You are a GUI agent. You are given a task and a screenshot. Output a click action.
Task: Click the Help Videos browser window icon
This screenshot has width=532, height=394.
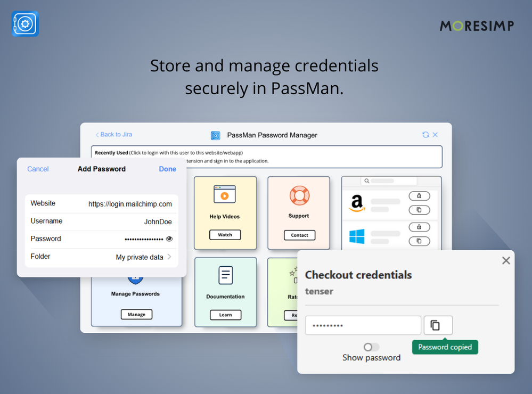[x=225, y=193]
